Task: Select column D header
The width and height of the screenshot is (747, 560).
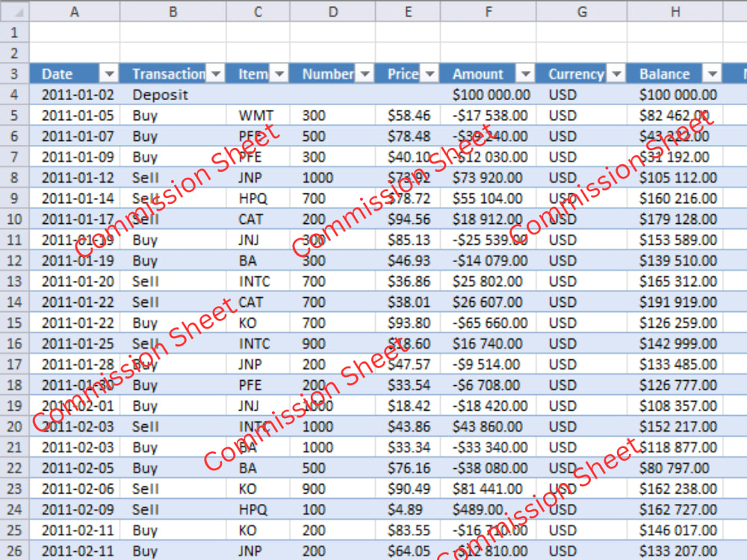Action: (332, 11)
